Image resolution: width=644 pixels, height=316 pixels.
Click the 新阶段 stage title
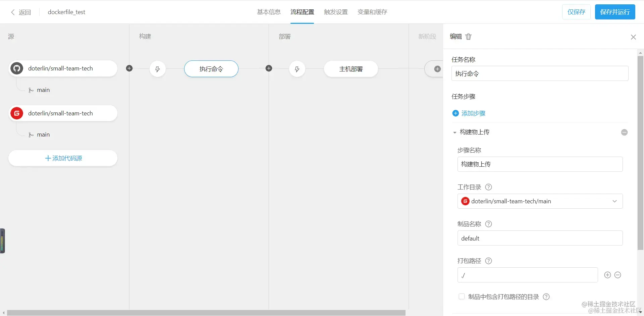(427, 36)
